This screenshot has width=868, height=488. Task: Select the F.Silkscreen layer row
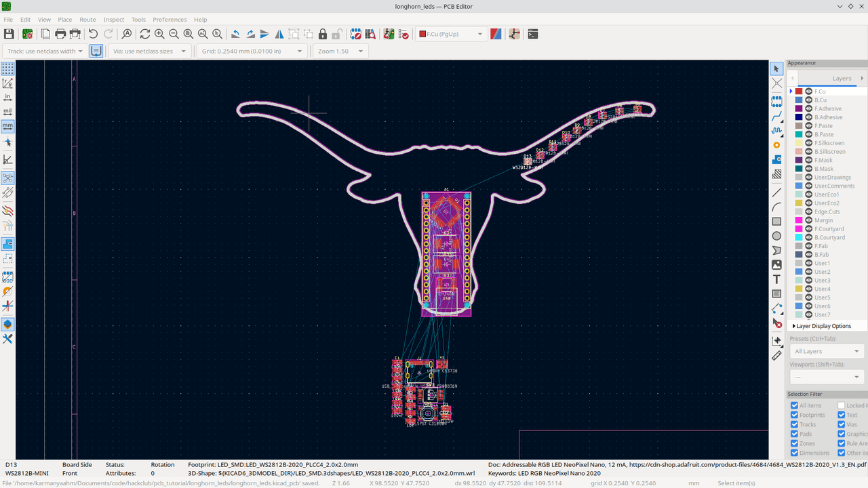pyautogui.click(x=829, y=143)
